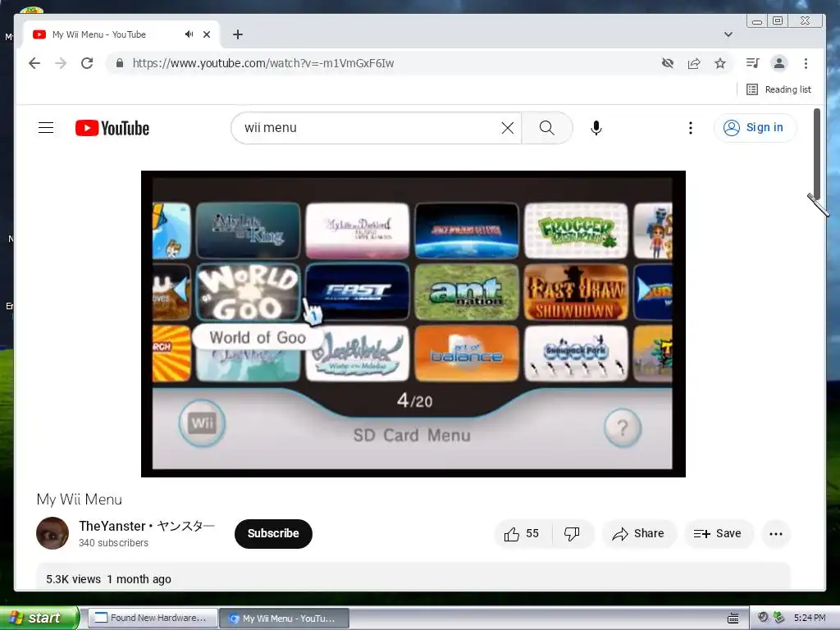Click the browser forward arrow
This screenshot has width=840, height=630.
61,63
